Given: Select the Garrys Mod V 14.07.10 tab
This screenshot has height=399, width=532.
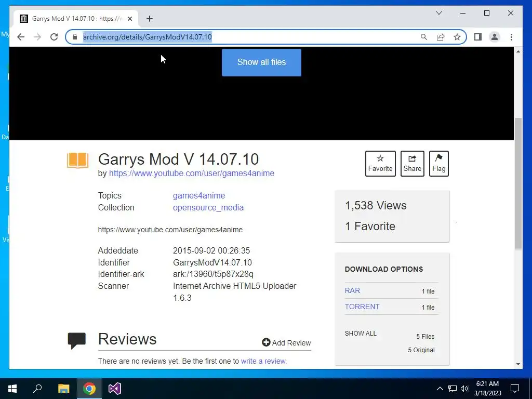Looking at the screenshot, I should tap(76, 19).
